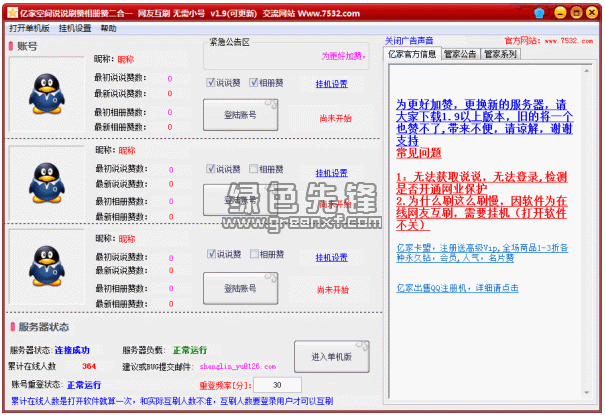
Task: Open 挂机设置 link for the first account
Action: click(332, 84)
